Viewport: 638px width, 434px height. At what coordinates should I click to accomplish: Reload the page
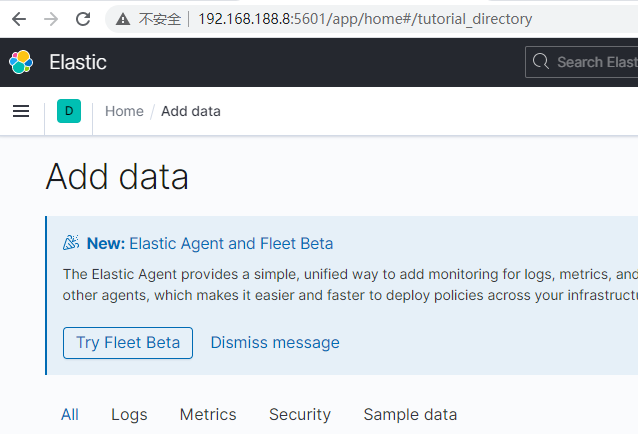pos(84,19)
